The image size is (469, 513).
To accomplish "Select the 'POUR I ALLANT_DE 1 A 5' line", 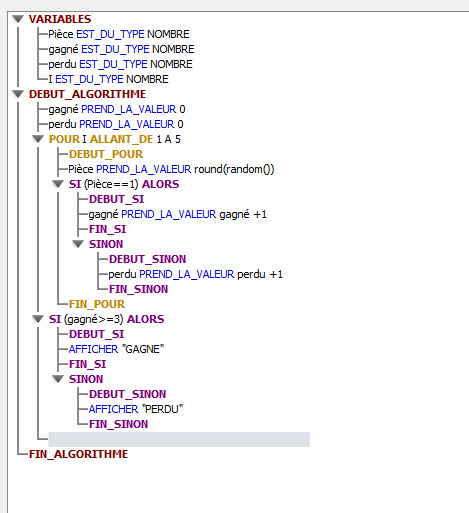I will click(x=115, y=139).
